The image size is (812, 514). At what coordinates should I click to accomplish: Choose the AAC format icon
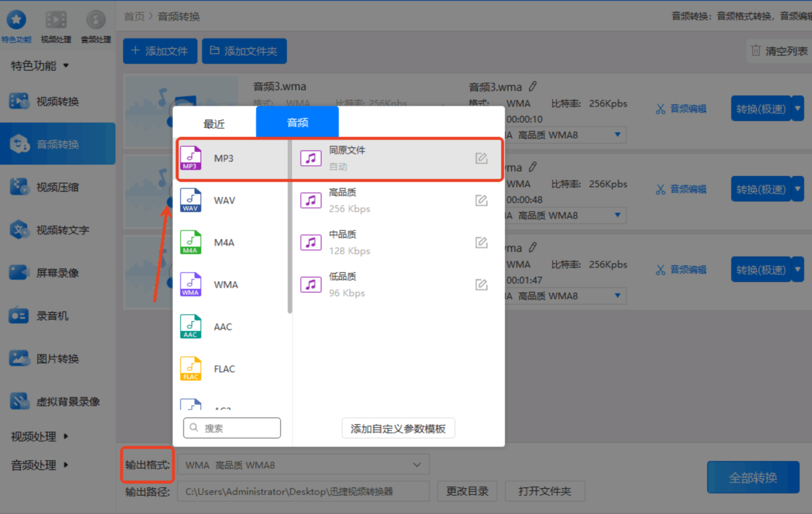tap(190, 326)
